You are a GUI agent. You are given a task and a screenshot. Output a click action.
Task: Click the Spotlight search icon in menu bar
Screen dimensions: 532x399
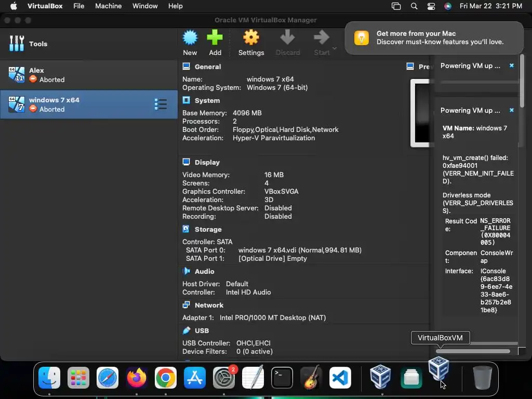[x=414, y=6]
